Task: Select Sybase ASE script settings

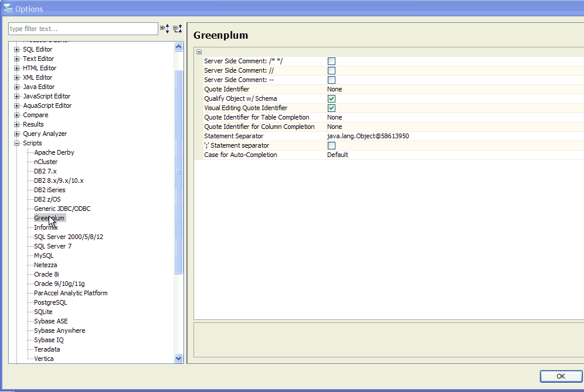Action: [x=51, y=321]
